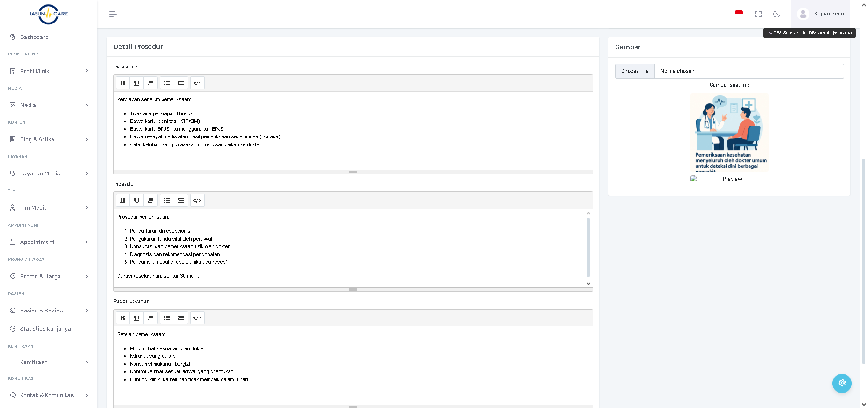Insert unordered list in Persiapan editor
The width and height of the screenshot is (868, 408).
167,83
